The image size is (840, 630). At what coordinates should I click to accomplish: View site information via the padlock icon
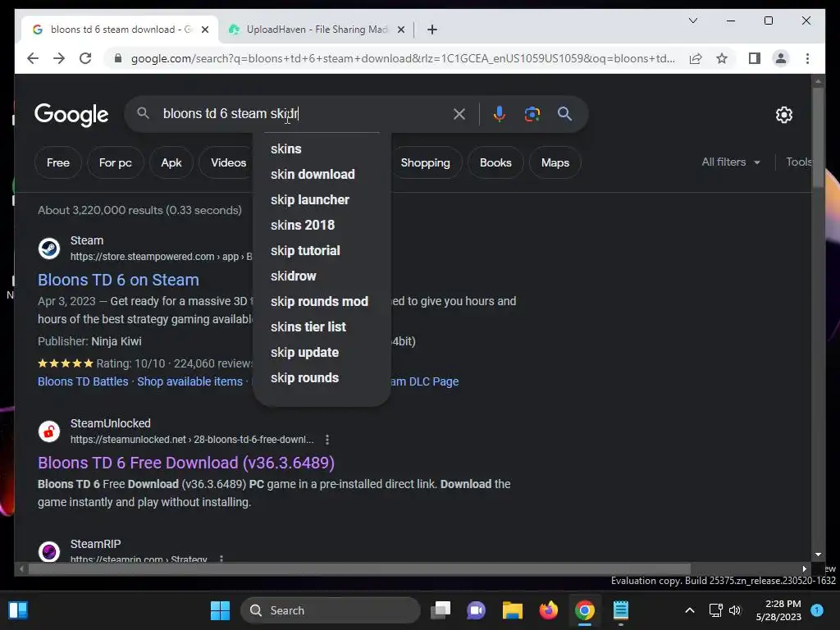[x=118, y=58]
